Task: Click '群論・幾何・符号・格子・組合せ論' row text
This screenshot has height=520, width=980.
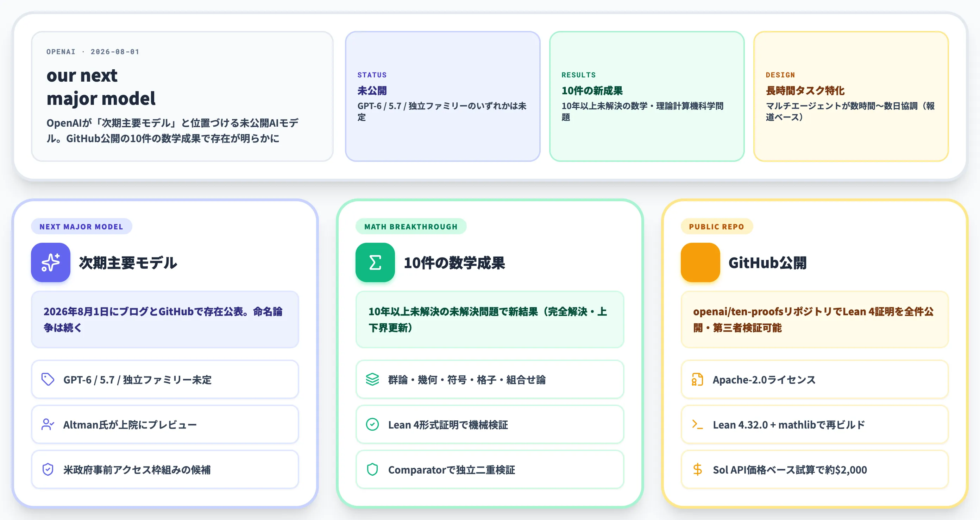Action: coord(467,380)
